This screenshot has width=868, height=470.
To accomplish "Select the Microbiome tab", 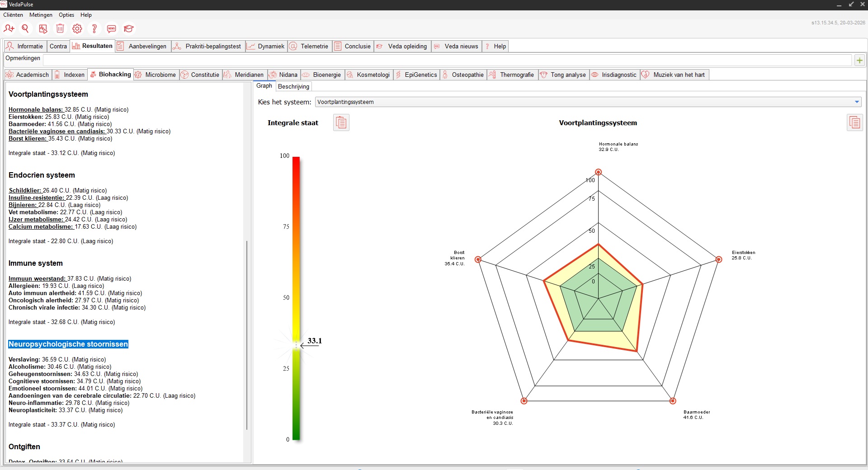I will [156, 75].
